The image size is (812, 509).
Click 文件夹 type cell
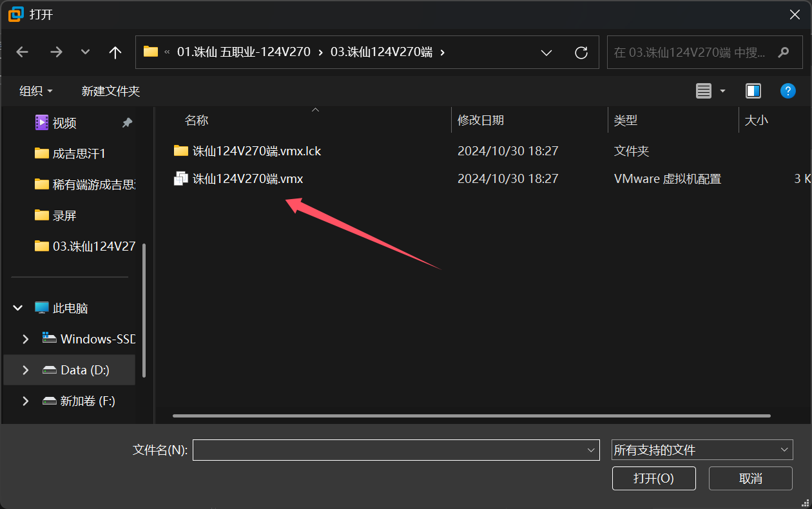click(x=631, y=151)
